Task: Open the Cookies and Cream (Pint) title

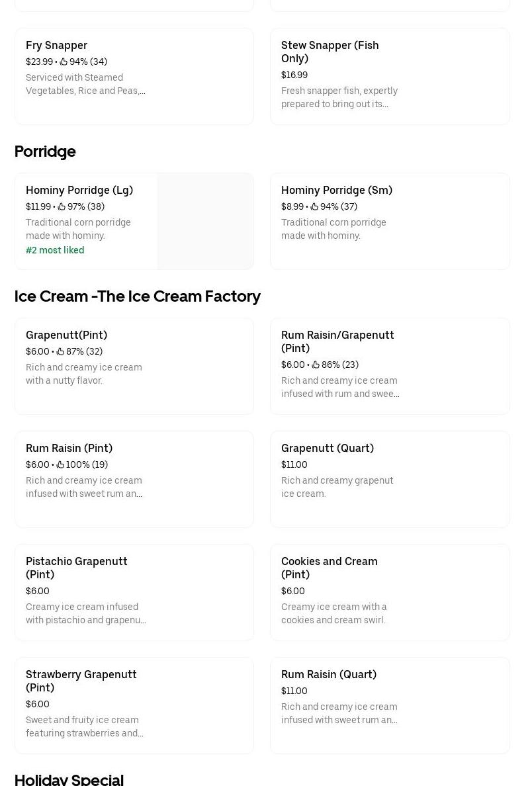Action: pyautogui.click(x=329, y=568)
